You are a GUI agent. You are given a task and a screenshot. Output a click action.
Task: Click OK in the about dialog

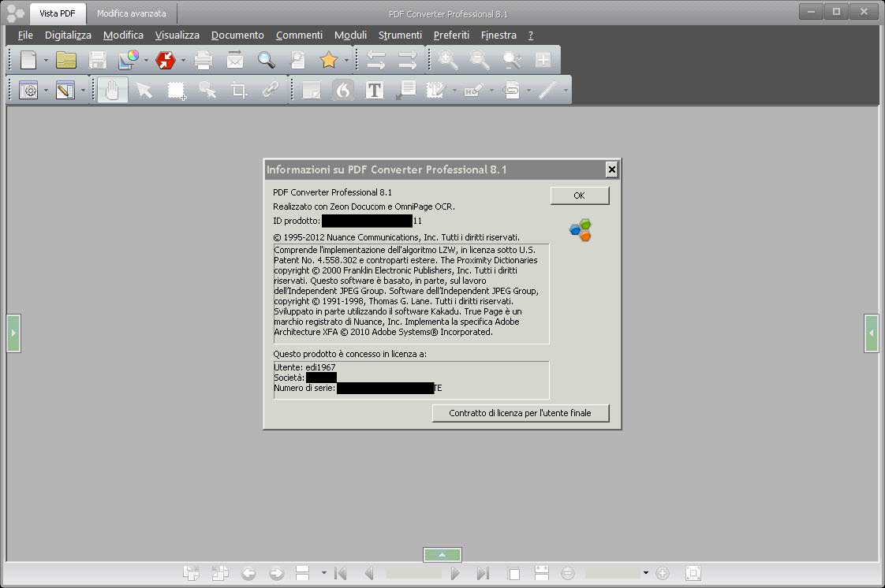pyautogui.click(x=580, y=195)
